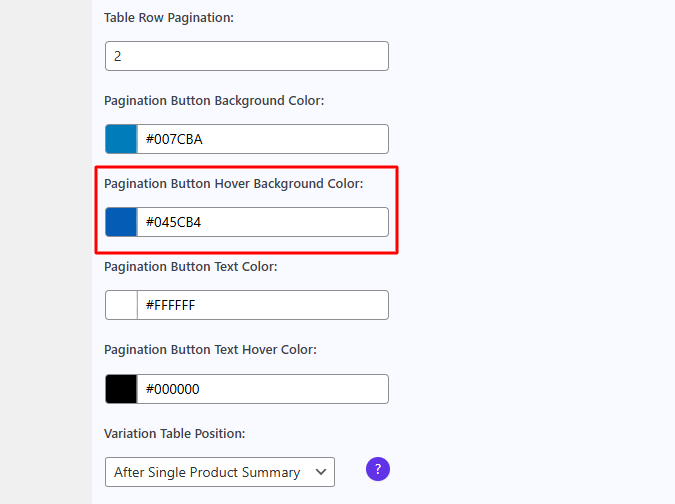Click 'Pagination Button Background Color:' label
This screenshot has width=675, height=504.
pos(214,101)
